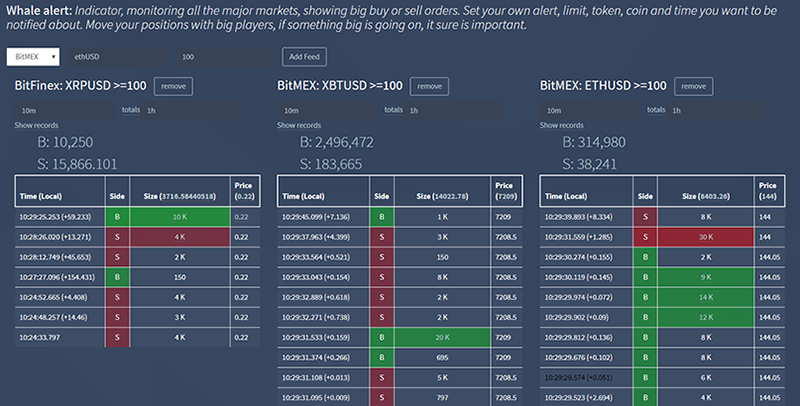Click the green 9 K size cell in ETHUSD
Image resolution: width=800 pixels, height=406 pixels.
point(706,277)
